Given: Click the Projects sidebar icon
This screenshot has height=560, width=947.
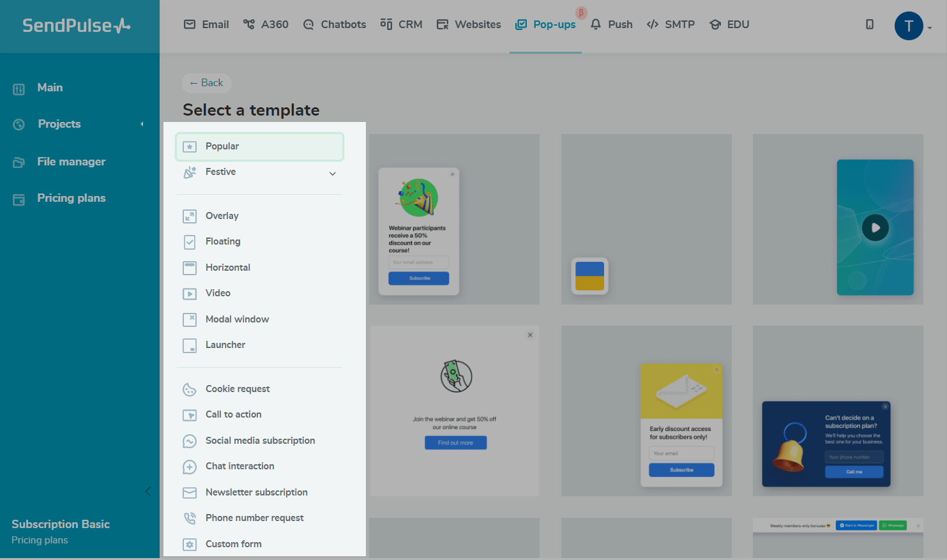Looking at the screenshot, I should (19, 125).
